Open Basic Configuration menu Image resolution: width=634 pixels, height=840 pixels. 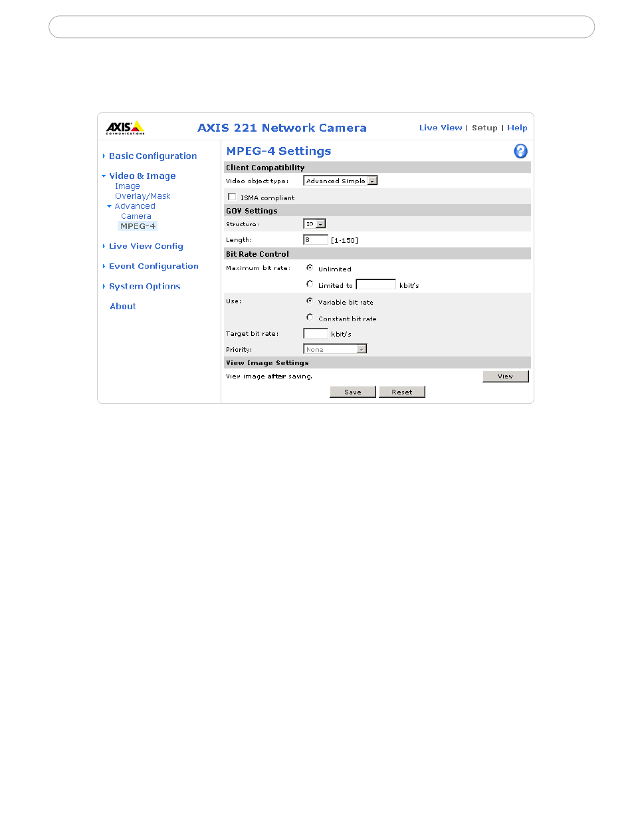[x=153, y=156]
